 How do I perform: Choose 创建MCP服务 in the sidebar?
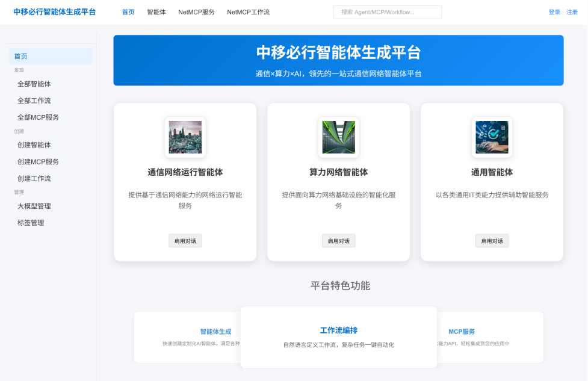[x=38, y=162]
